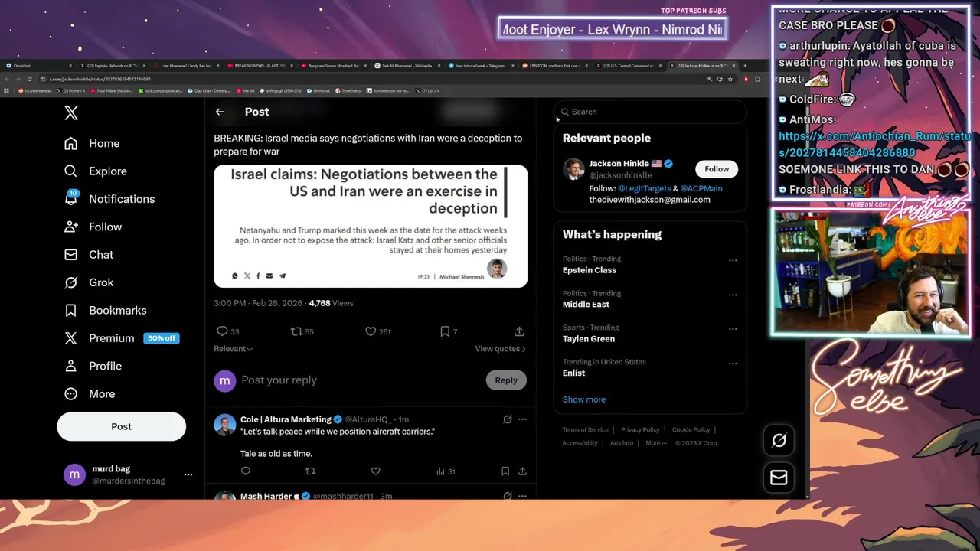Switch to the CENTCOM confirms tab
Viewport: 980px width, 551px height.
(x=554, y=66)
